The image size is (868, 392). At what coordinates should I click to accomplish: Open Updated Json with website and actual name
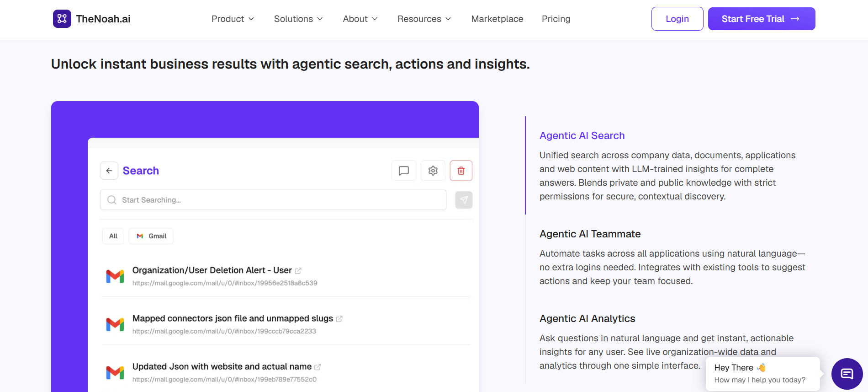tap(222, 366)
